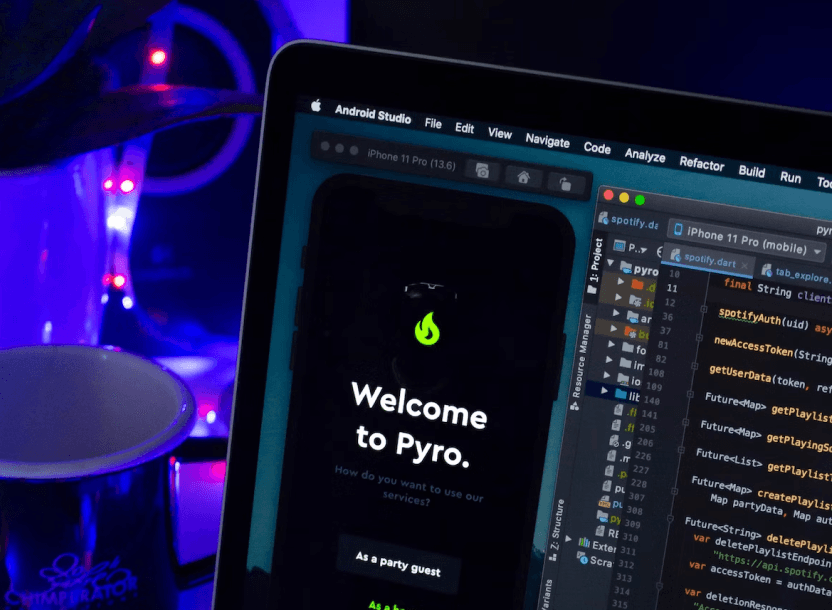Open the Refactor menu
This screenshot has height=610, width=832.
[701, 163]
